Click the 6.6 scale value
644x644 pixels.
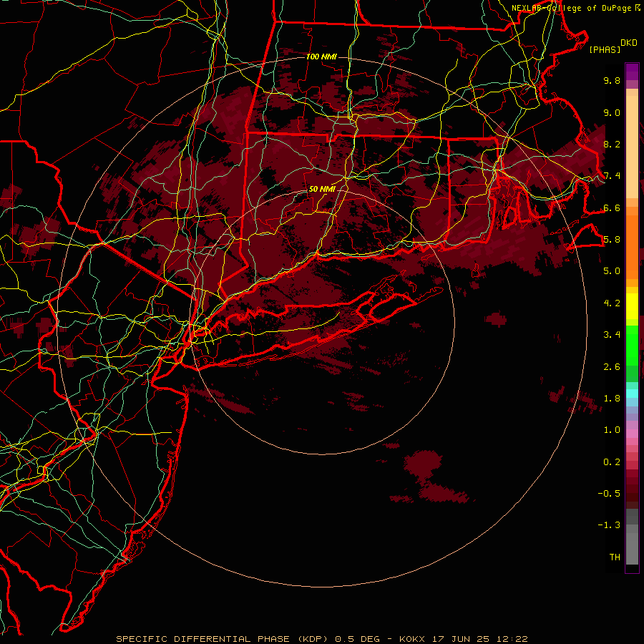[x=612, y=208]
